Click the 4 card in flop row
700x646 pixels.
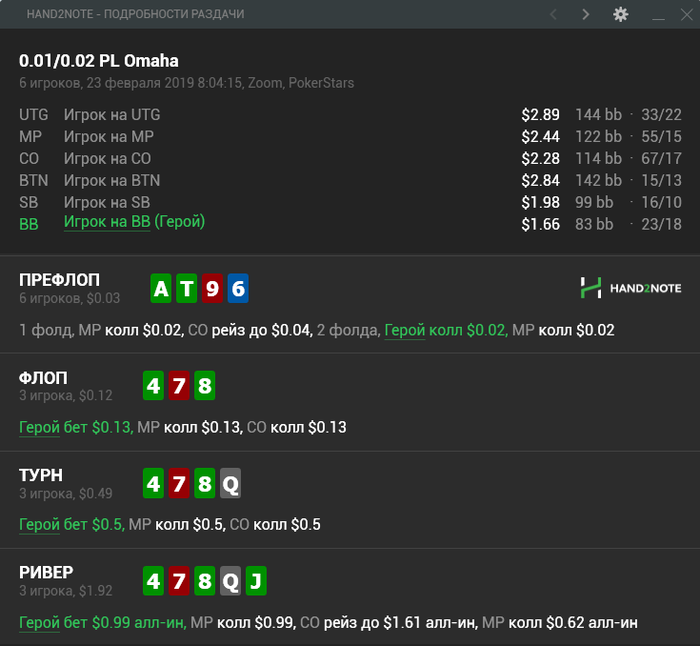point(154,385)
